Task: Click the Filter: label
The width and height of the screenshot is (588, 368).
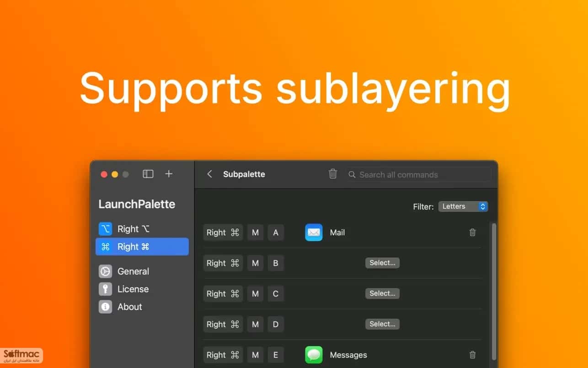Action: pyautogui.click(x=423, y=207)
